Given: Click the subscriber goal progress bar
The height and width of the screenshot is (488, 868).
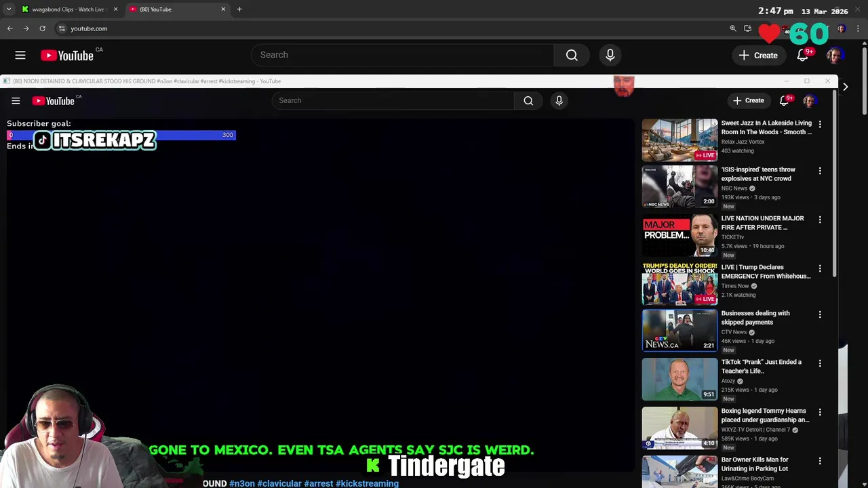Looking at the screenshot, I should point(121,135).
